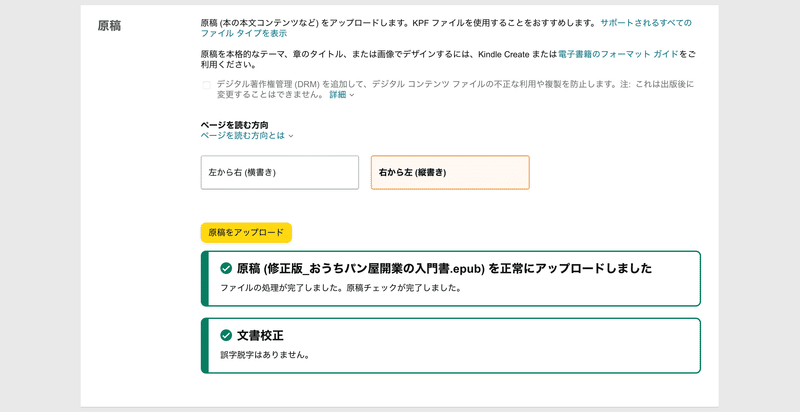Click 誤字脱字はありません text in proofreading panel
The image size is (800, 412).
265,355
